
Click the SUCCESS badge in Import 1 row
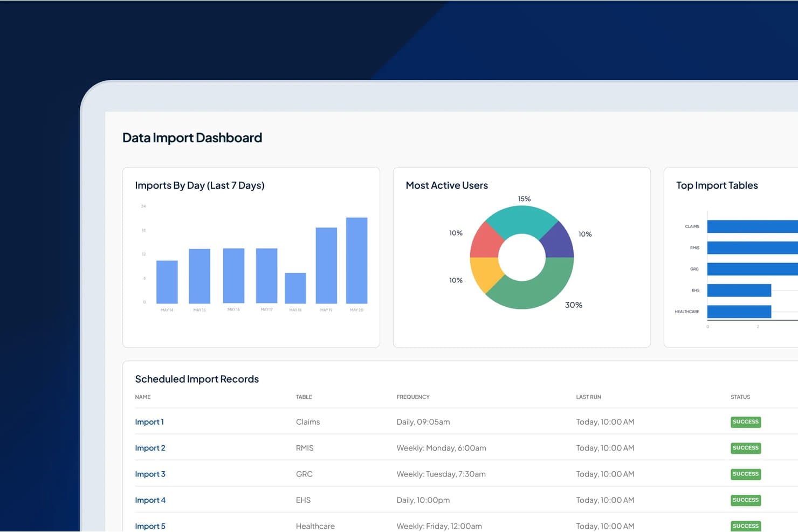[746, 422]
